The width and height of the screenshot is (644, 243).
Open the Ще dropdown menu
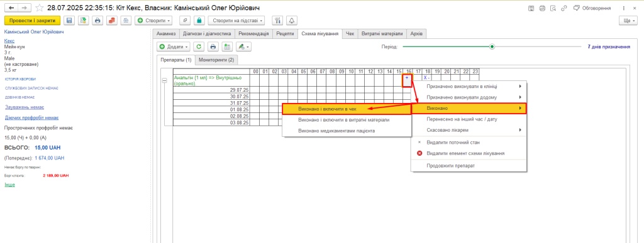629,20
